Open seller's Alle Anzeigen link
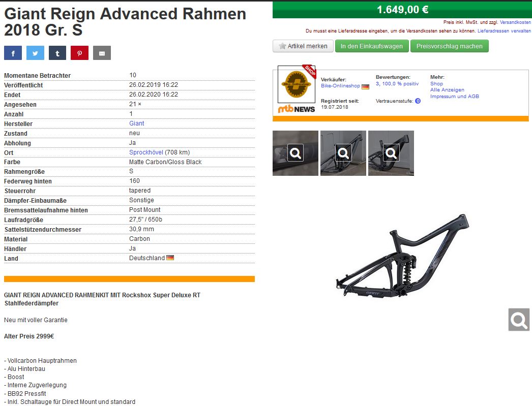The image size is (532, 406). (x=447, y=90)
